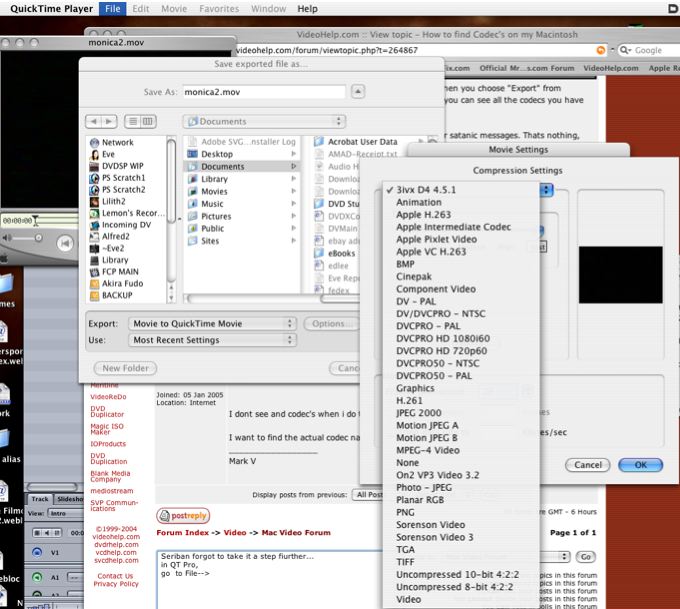Click the VideoReDo sidebar link
This screenshot has height=609, width=680.
(108, 396)
